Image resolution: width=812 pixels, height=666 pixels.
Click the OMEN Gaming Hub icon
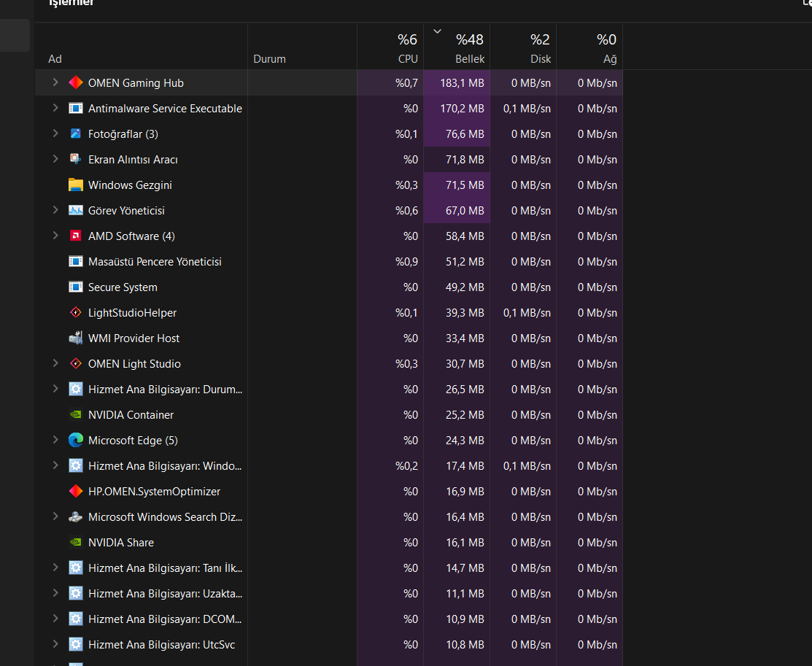pos(76,83)
